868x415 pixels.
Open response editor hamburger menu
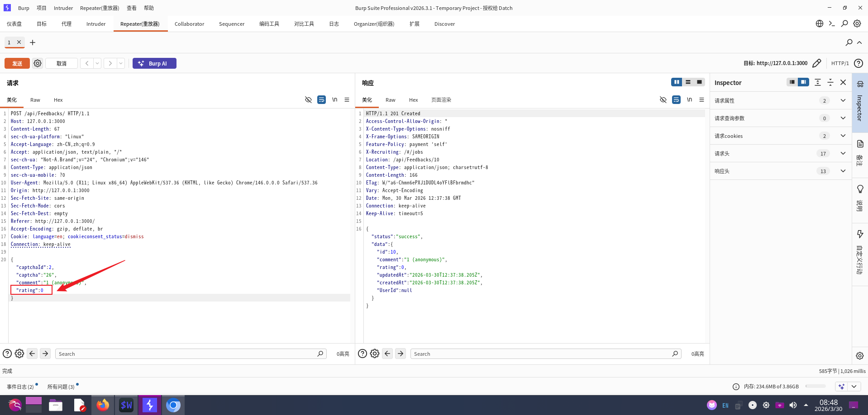point(702,99)
